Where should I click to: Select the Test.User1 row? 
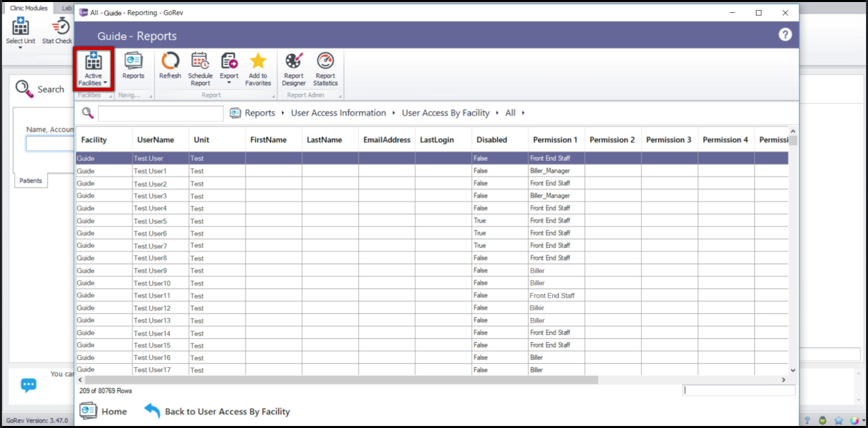(432, 171)
